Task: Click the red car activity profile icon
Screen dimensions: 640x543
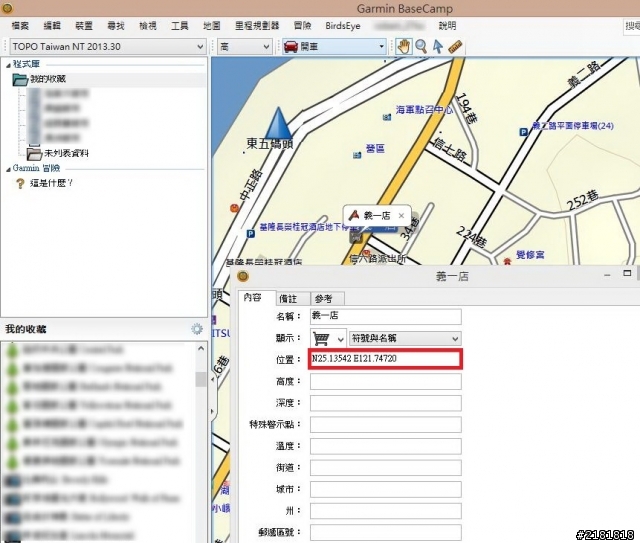Action: (291, 47)
